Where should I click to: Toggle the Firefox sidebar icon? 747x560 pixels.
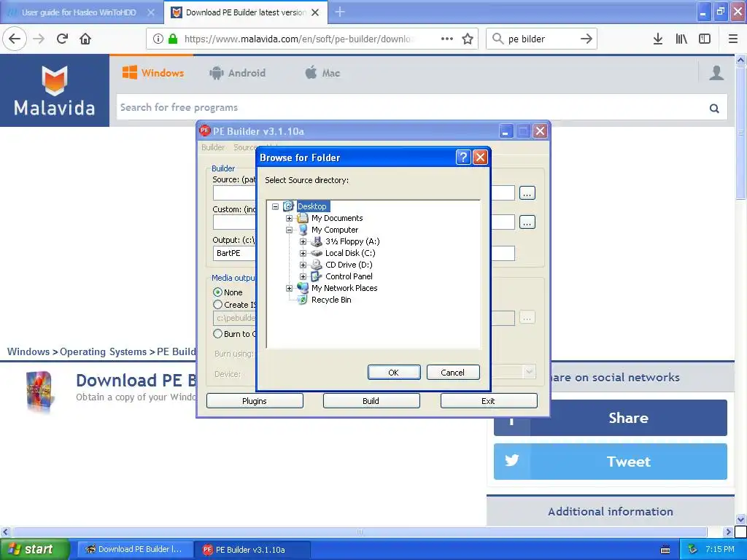coord(705,39)
